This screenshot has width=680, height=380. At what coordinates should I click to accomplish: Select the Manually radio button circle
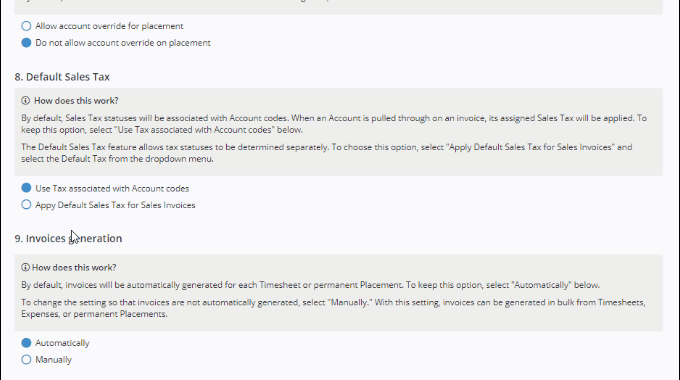click(26, 360)
